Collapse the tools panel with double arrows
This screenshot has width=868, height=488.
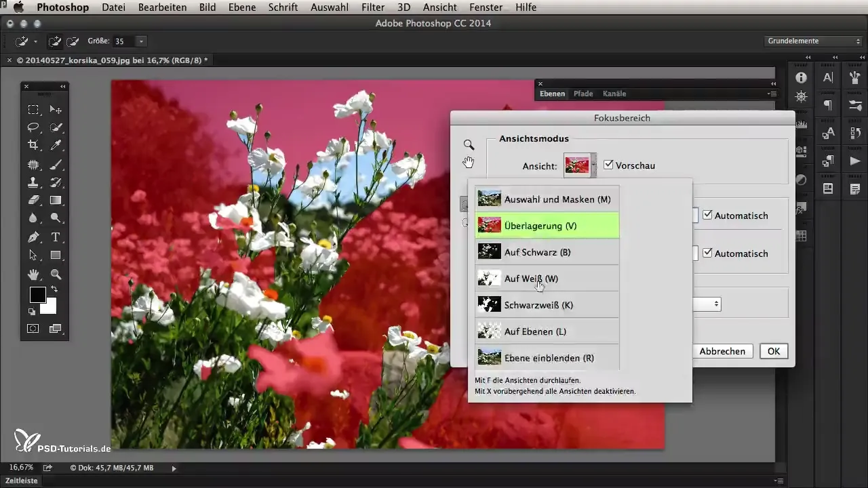click(62, 87)
